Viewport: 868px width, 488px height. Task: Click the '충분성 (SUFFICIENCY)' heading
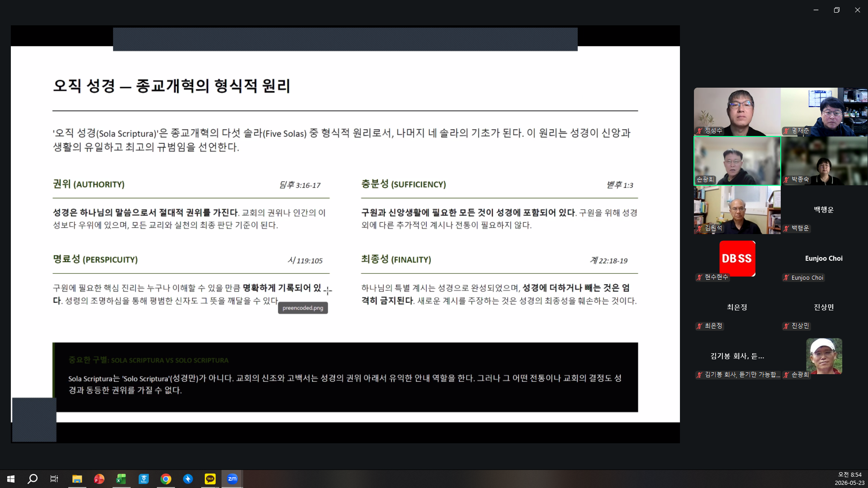[x=403, y=184]
